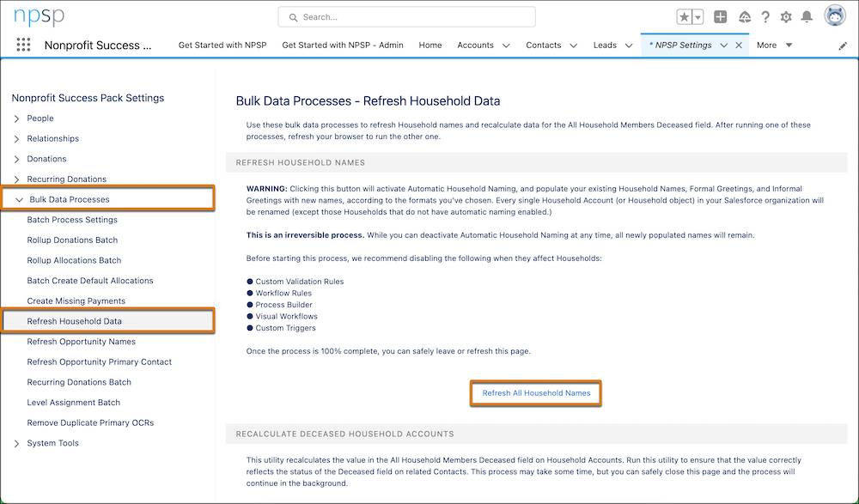Open the Accounts tab dropdown chevron
Screen dimensions: 859x504
[506, 46]
